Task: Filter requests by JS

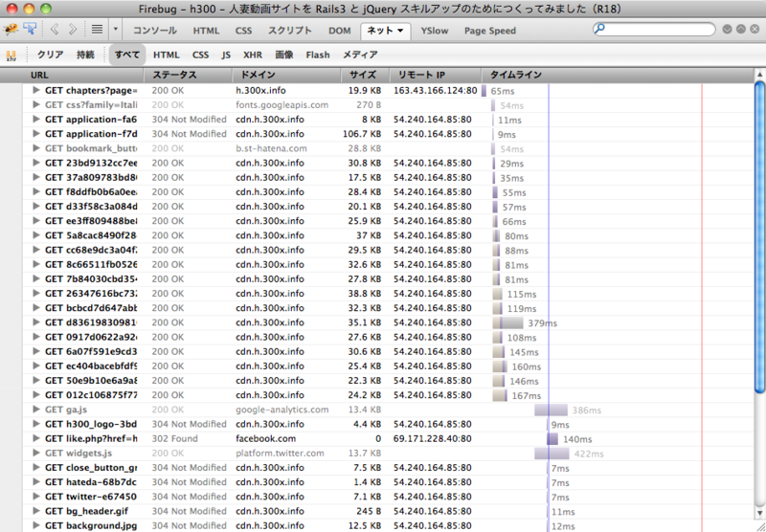Action: [x=226, y=55]
